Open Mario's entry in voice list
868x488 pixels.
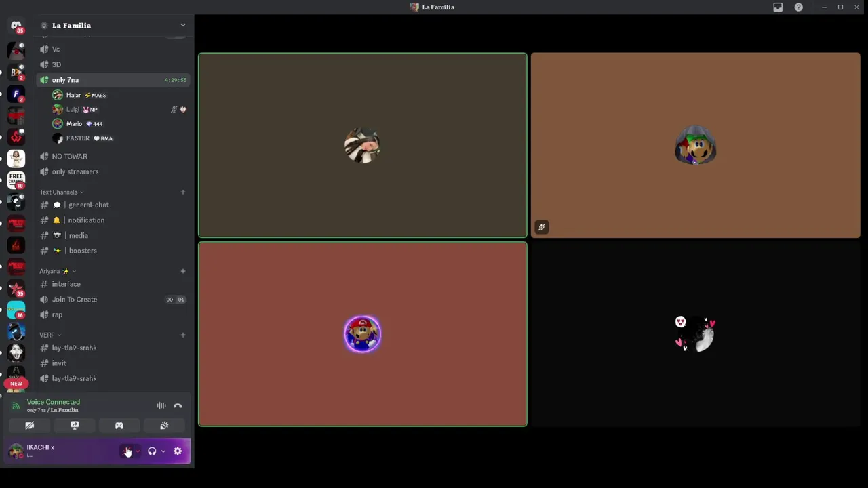pos(119,124)
